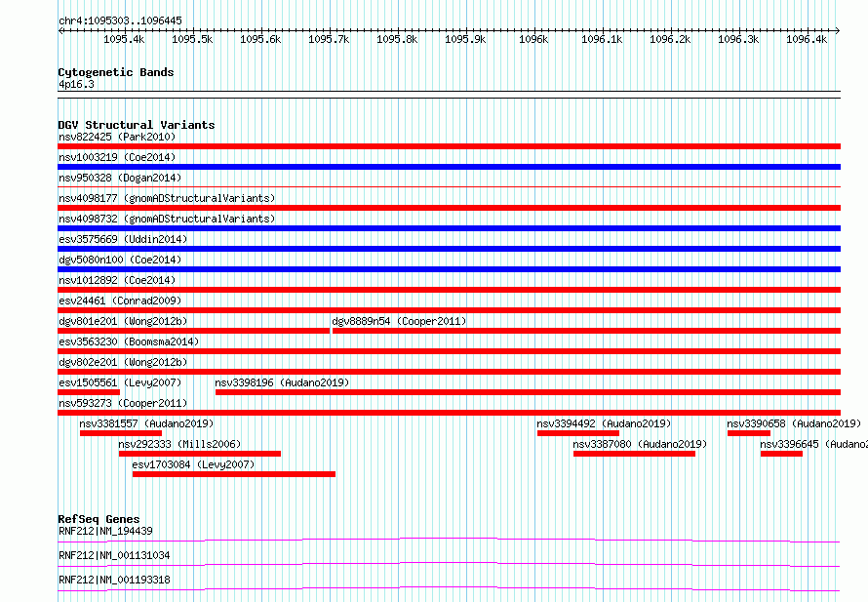Click the 1095.9k ruler tick label
This screenshot has height=602, width=868.
click(x=465, y=39)
